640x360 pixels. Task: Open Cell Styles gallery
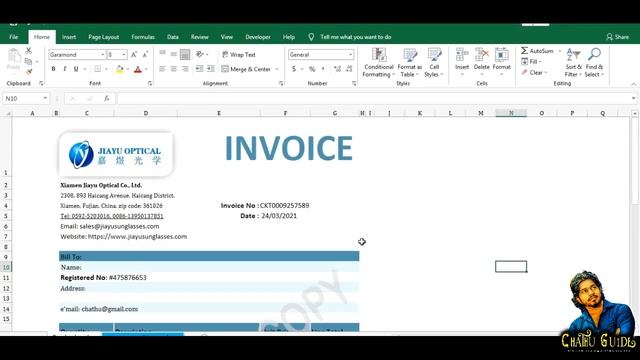click(434, 62)
